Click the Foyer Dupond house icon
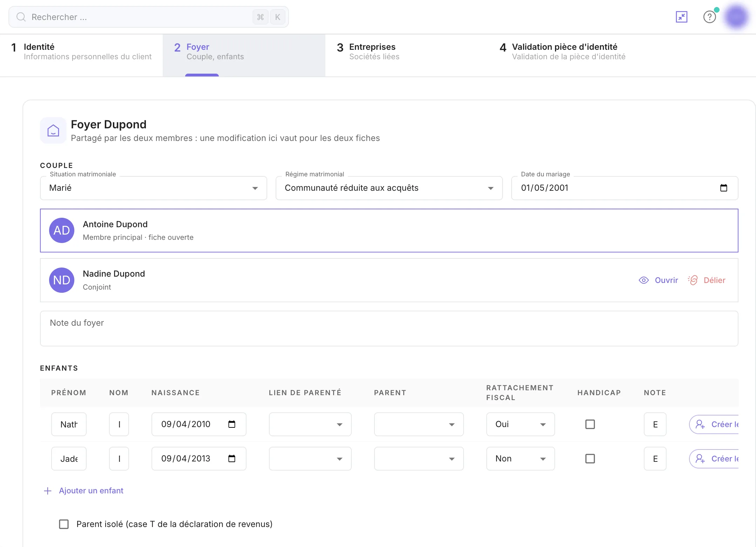The image size is (756, 547). pos(53,130)
